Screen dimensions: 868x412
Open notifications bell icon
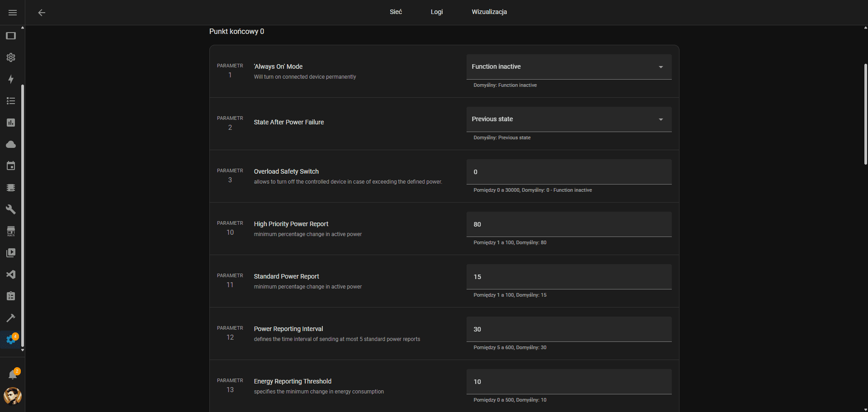(x=13, y=374)
